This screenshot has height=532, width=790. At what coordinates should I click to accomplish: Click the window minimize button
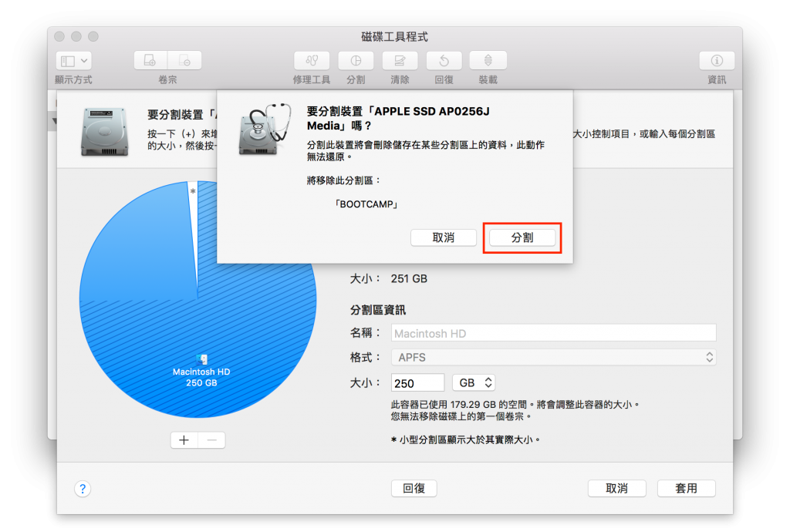[x=76, y=36]
